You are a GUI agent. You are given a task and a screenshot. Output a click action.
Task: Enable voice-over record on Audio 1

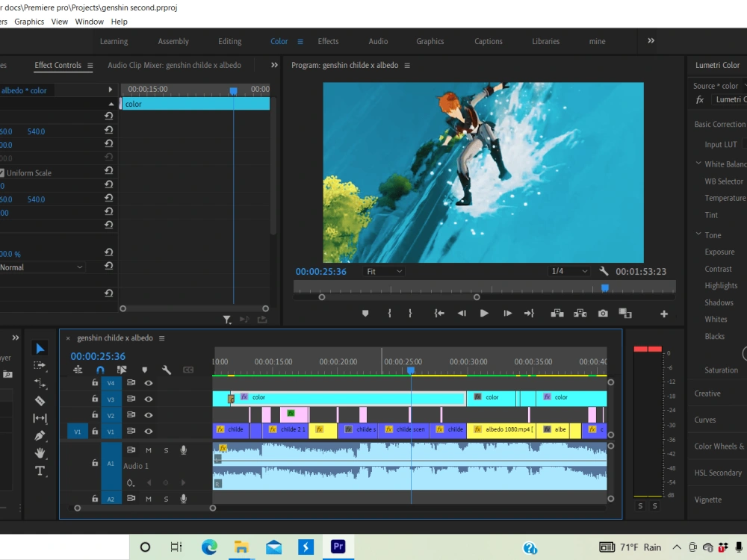pos(184,450)
